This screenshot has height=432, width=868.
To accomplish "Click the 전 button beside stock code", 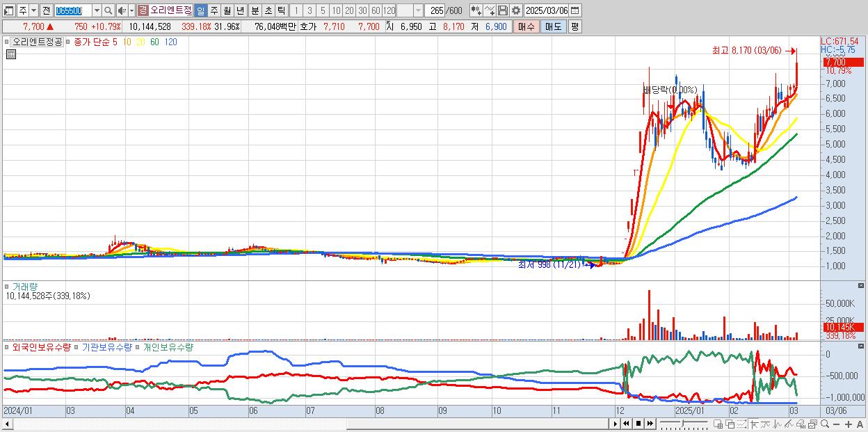I will [46, 10].
